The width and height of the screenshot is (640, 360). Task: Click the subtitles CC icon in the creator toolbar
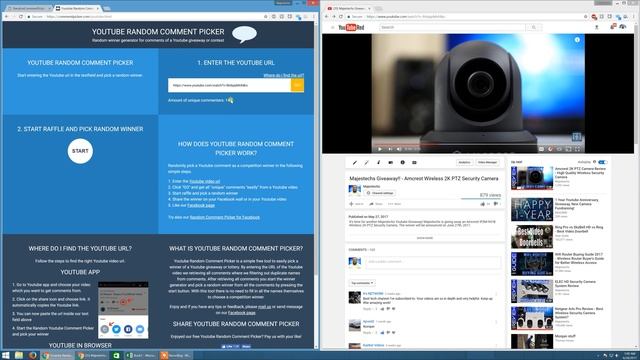(414, 162)
